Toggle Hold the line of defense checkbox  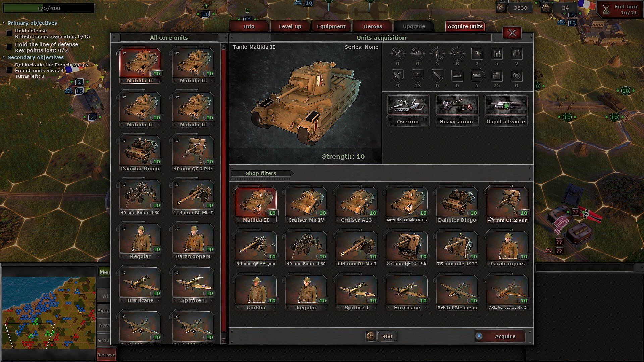9,47
